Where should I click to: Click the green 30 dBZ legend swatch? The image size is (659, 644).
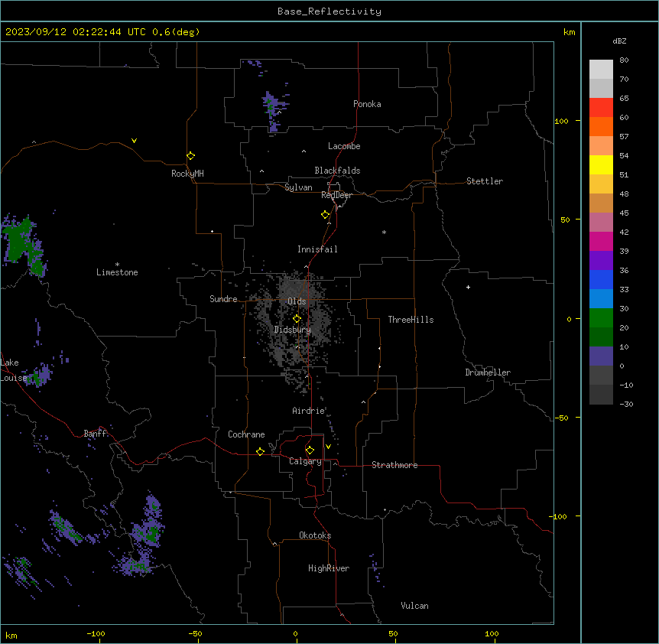pos(601,318)
